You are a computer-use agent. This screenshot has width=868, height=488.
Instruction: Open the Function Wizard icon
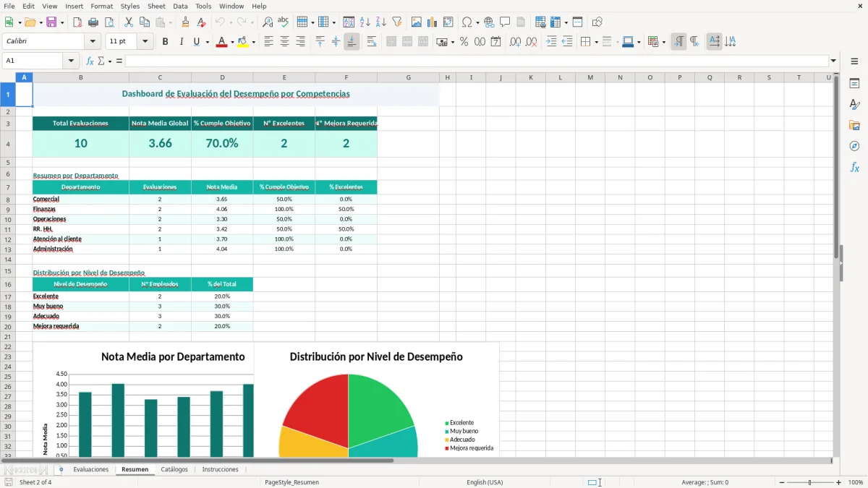tap(90, 61)
